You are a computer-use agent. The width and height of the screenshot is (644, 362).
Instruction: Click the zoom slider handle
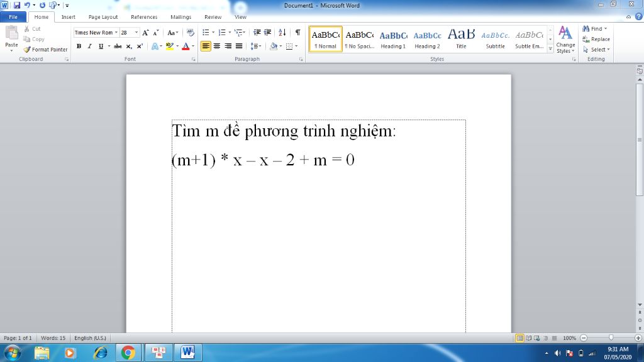click(611, 337)
